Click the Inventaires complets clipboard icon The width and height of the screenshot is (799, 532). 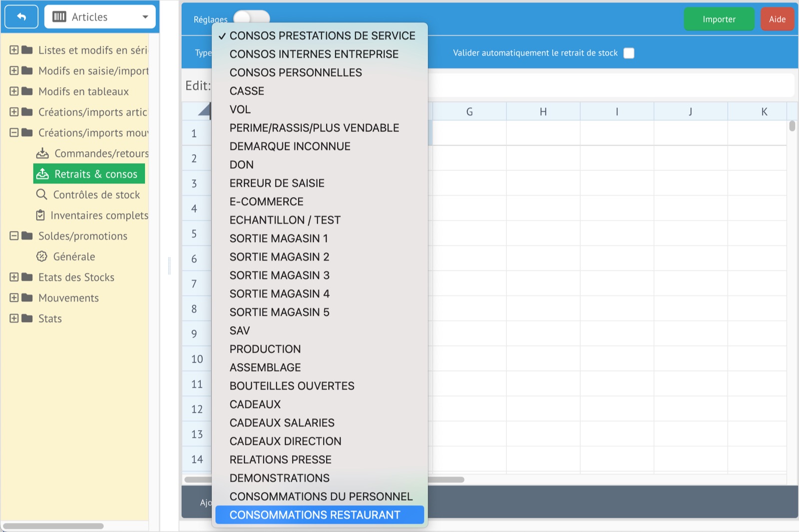40,215
